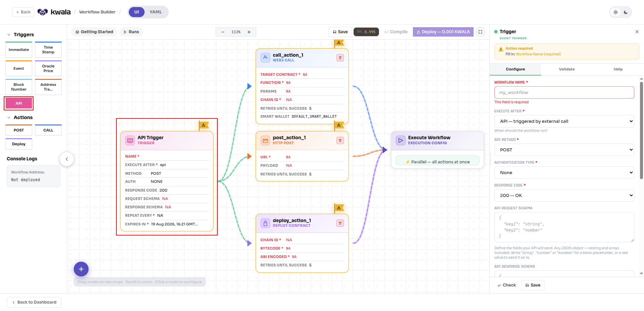Add a CALL action
The height and width of the screenshot is (311, 644).
[x=48, y=130]
